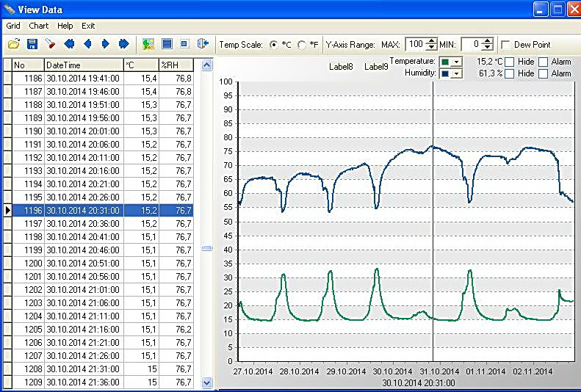Click inside the Y-Axis MAX value field

pos(414,45)
